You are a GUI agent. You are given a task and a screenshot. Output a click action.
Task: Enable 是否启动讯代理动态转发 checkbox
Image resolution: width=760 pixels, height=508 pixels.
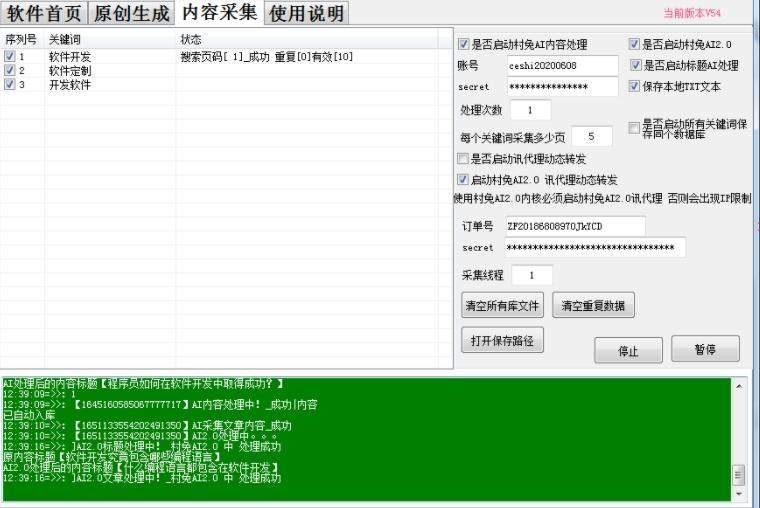pyautogui.click(x=463, y=159)
